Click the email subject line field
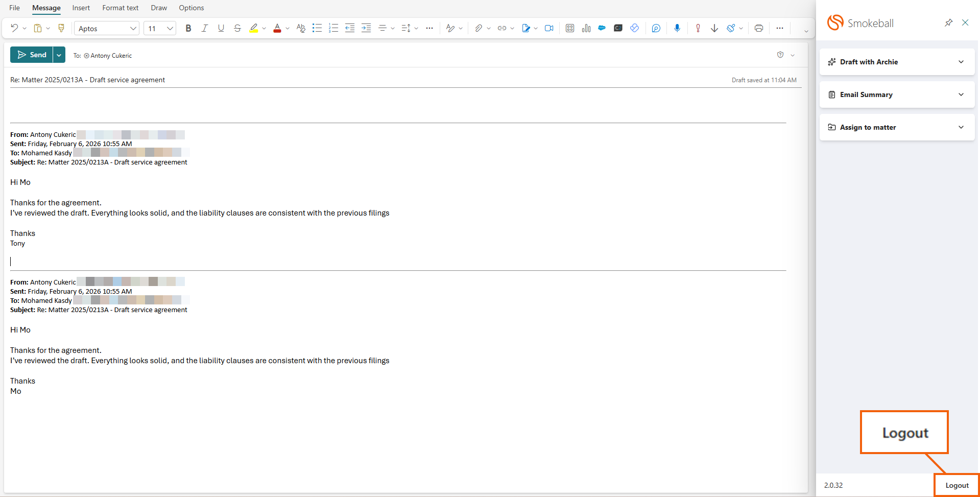 [357, 80]
